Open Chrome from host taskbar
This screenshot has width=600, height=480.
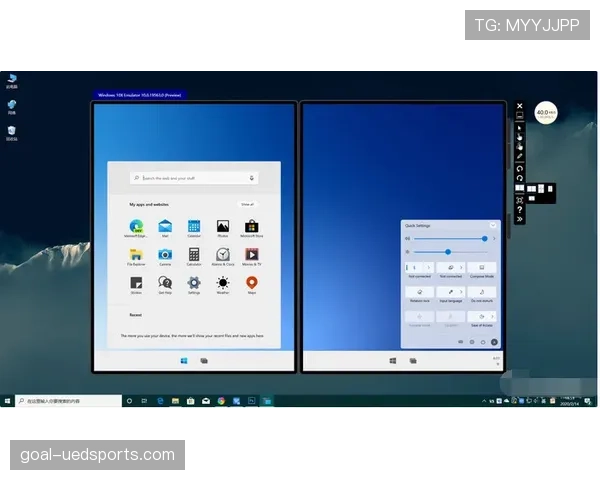221,401
